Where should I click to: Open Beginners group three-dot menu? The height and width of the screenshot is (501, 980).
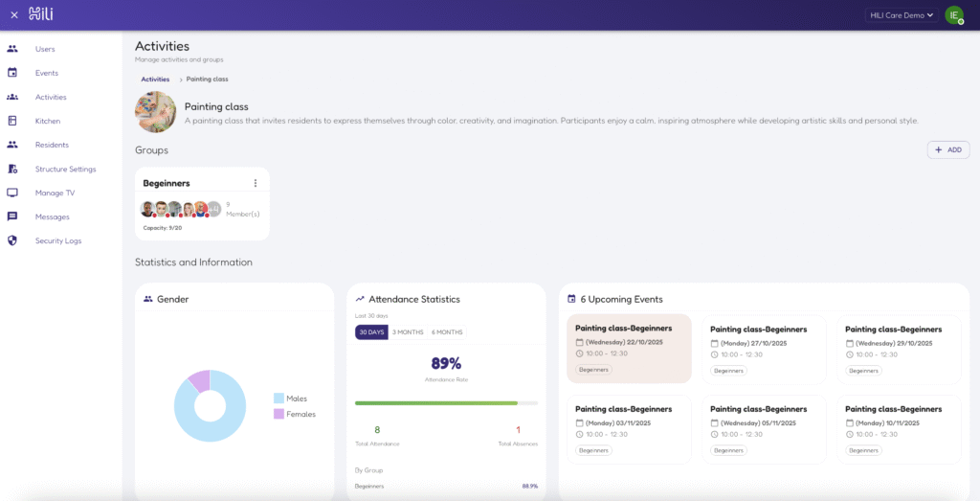(x=255, y=183)
